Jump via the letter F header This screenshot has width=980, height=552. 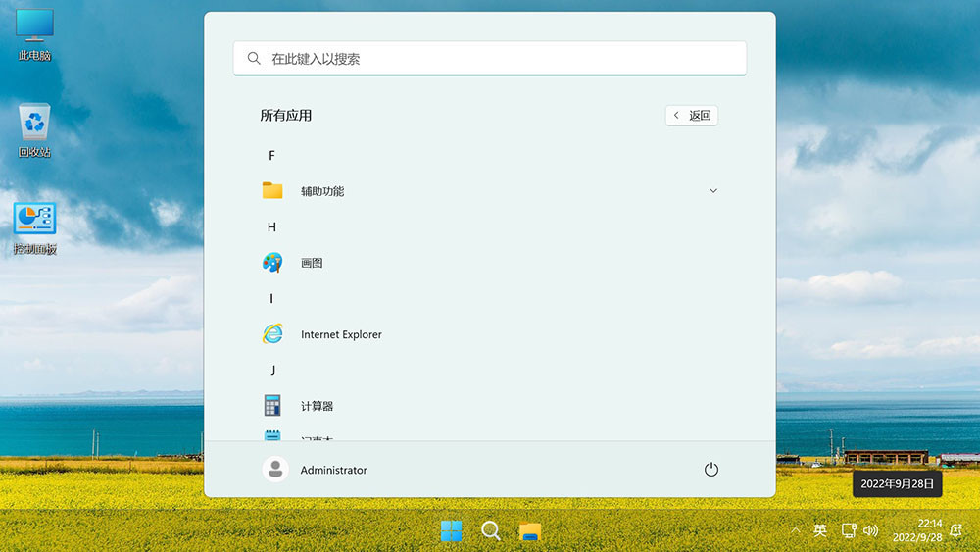pyautogui.click(x=271, y=155)
